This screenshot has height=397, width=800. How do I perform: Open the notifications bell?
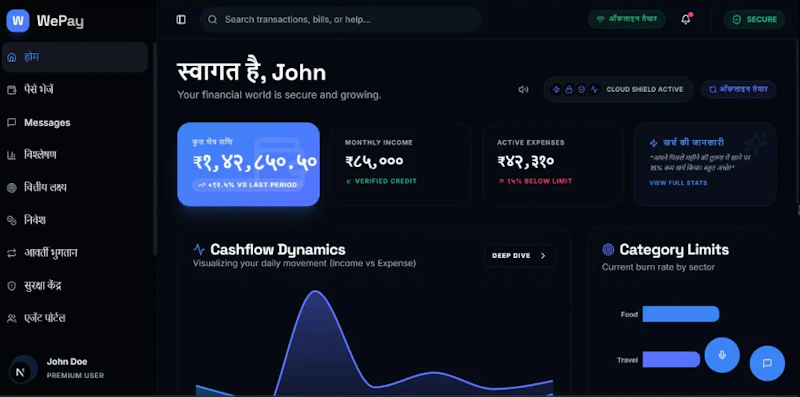(x=686, y=19)
